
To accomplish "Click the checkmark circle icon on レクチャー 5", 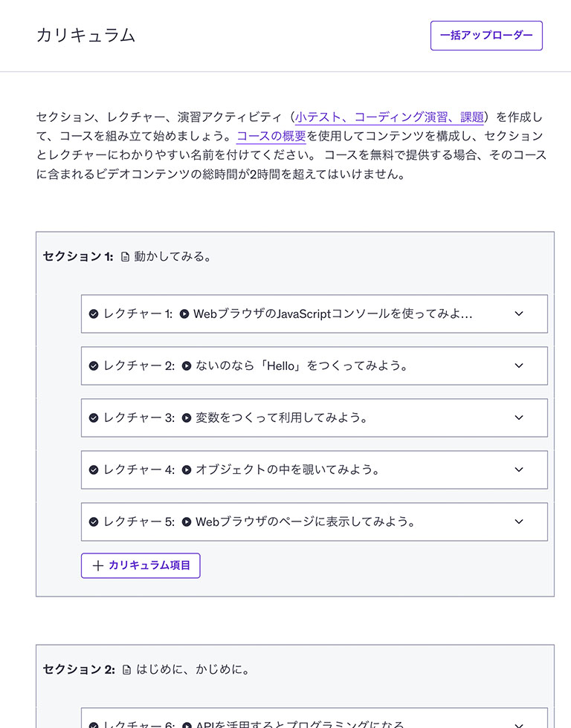I will click(x=94, y=521).
